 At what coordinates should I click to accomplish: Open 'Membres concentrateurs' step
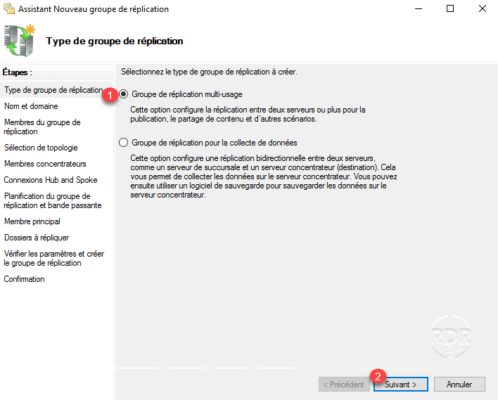pos(45,164)
